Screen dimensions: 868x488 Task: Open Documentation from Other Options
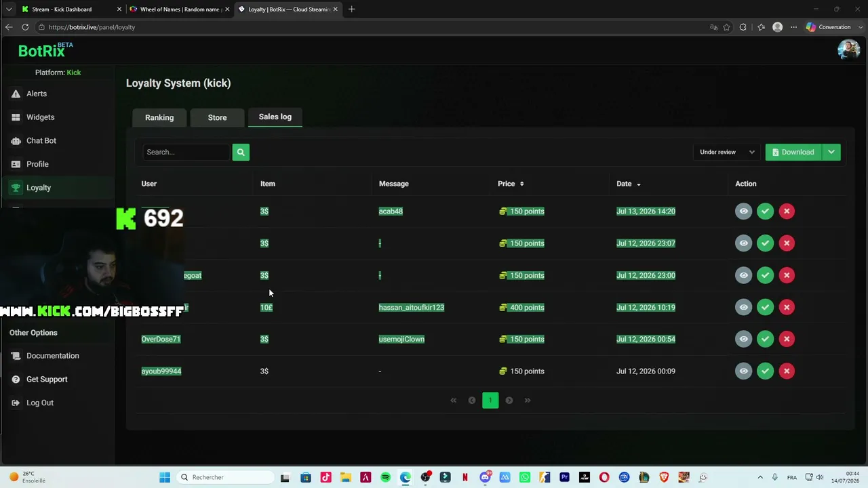coord(52,356)
